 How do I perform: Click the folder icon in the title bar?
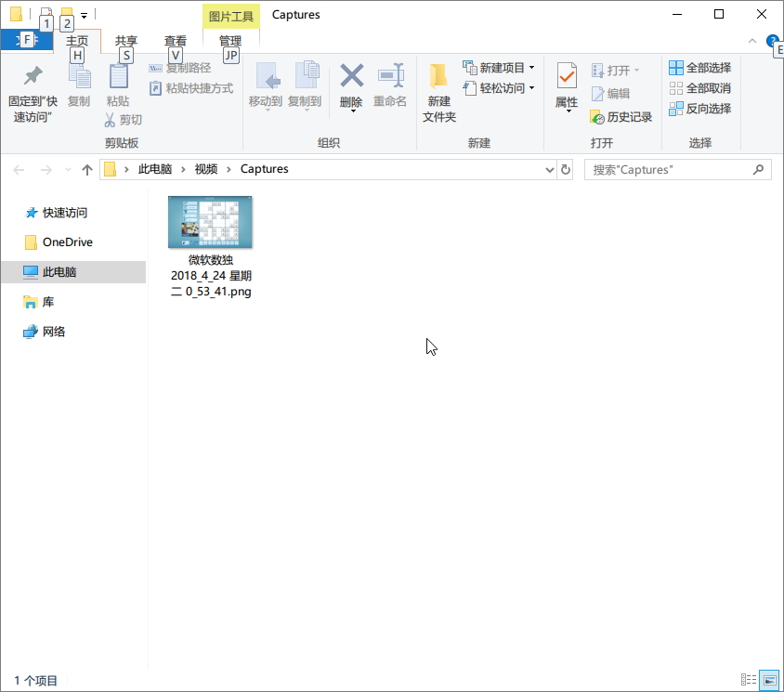(16, 14)
